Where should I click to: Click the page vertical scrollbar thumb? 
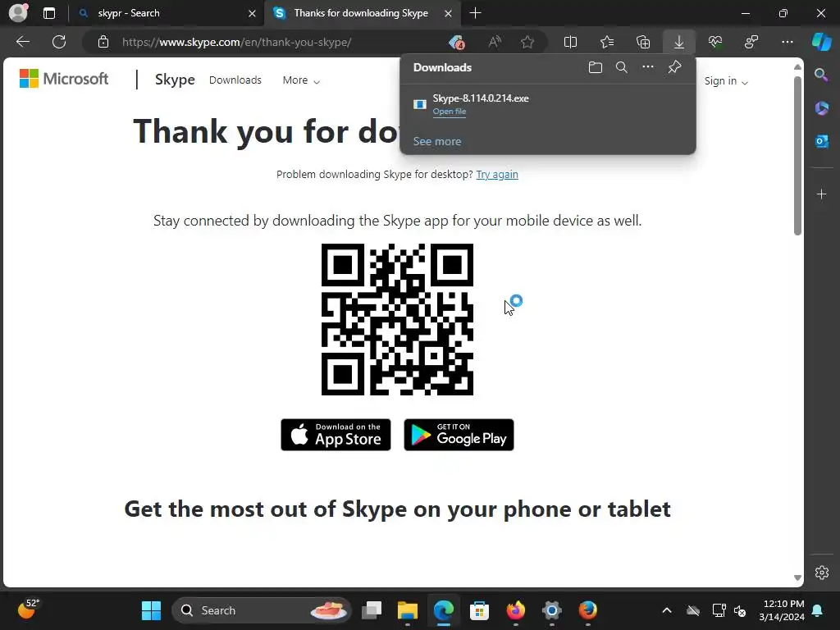point(797,155)
